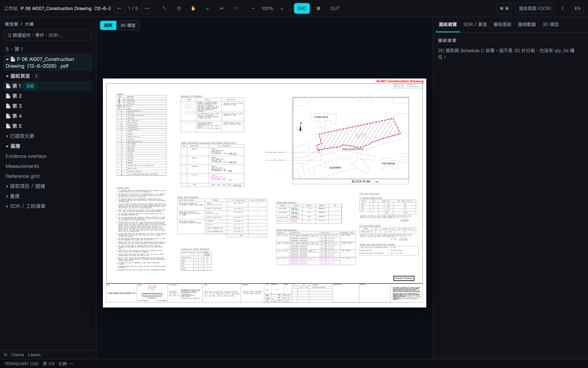Click the 頁 1/5 status bar entry

49,364
